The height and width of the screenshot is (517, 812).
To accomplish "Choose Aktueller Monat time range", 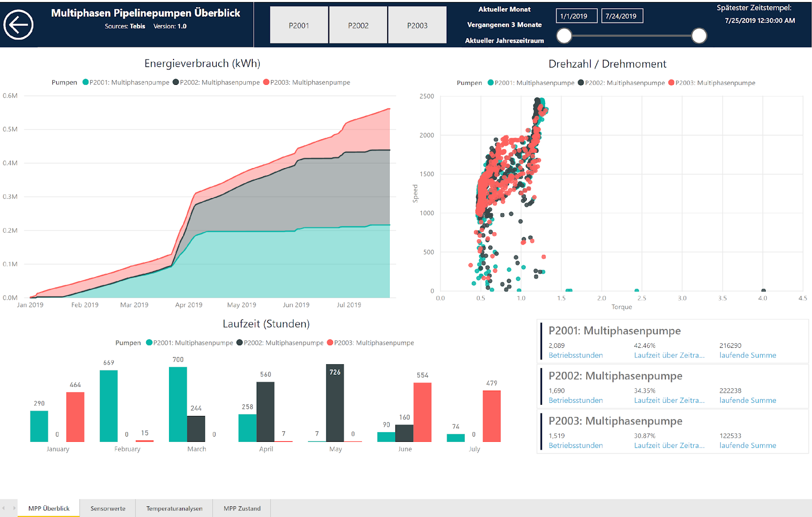I will 504,9.
